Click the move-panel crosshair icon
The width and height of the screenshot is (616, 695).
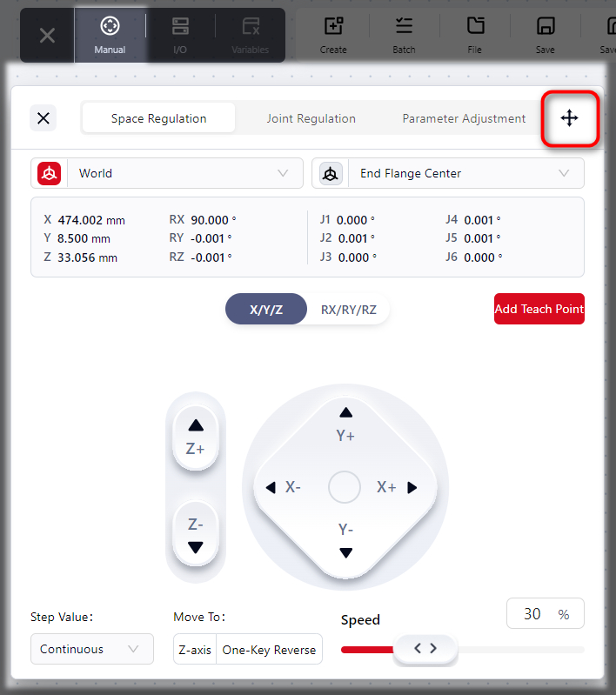coord(569,118)
